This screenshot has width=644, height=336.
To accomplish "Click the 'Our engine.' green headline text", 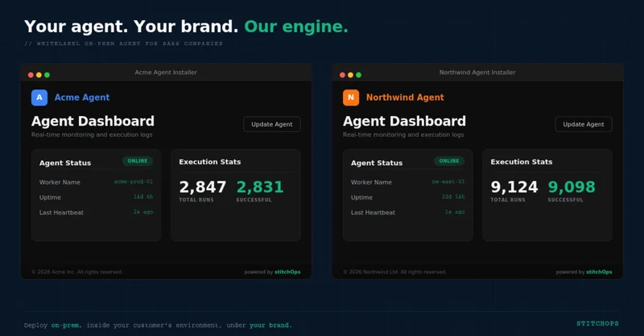I will tap(296, 27).
